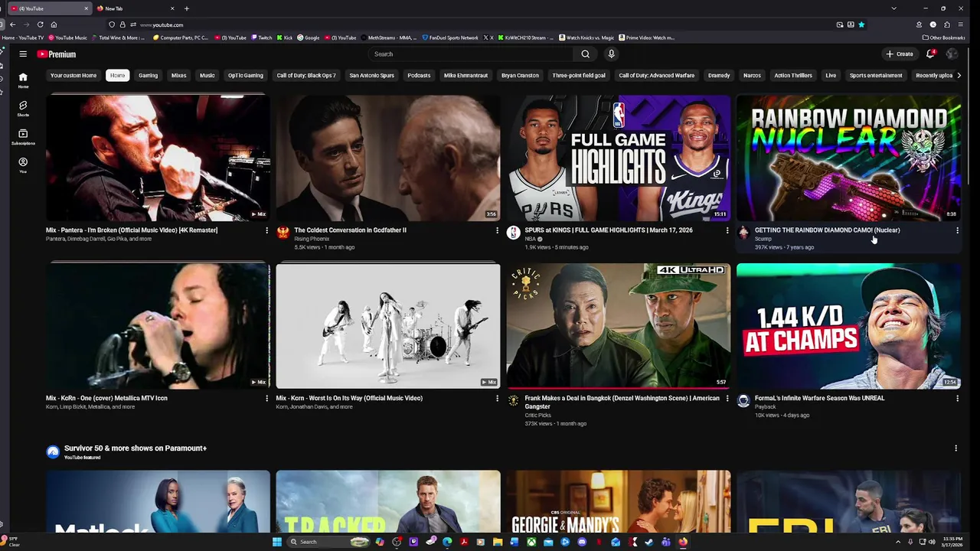Select the Music category chip
The height and width of the screenshot is (551, 980).
207,76
